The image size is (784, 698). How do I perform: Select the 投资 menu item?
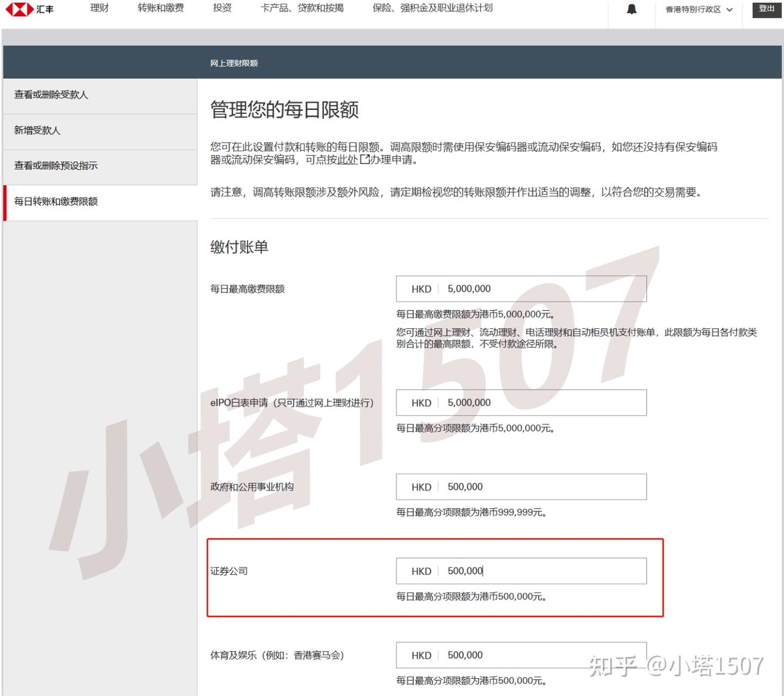[x=222, y=8]
